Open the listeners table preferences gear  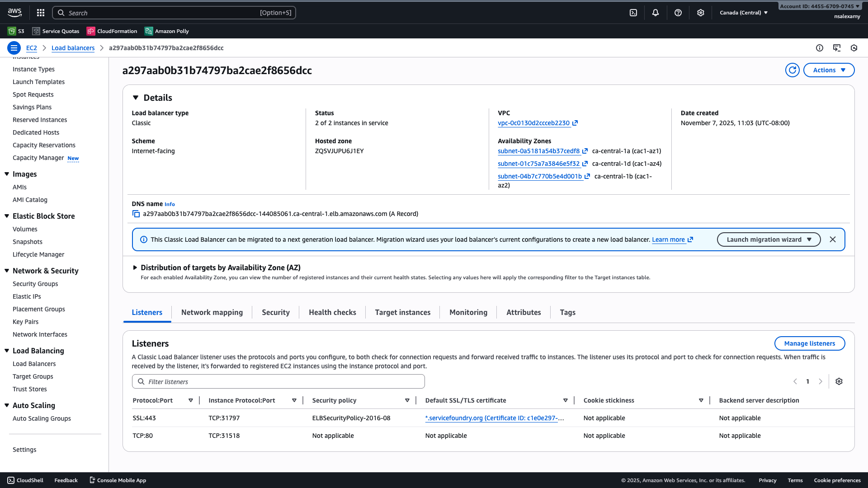click(839, 381)
